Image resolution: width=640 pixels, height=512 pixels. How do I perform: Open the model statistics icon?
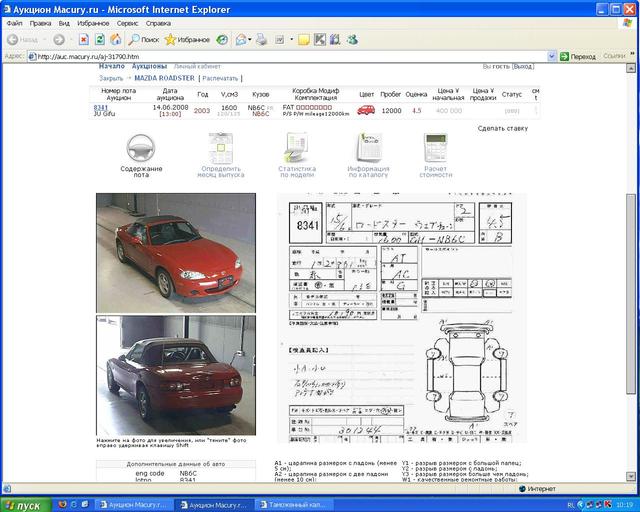297,148
